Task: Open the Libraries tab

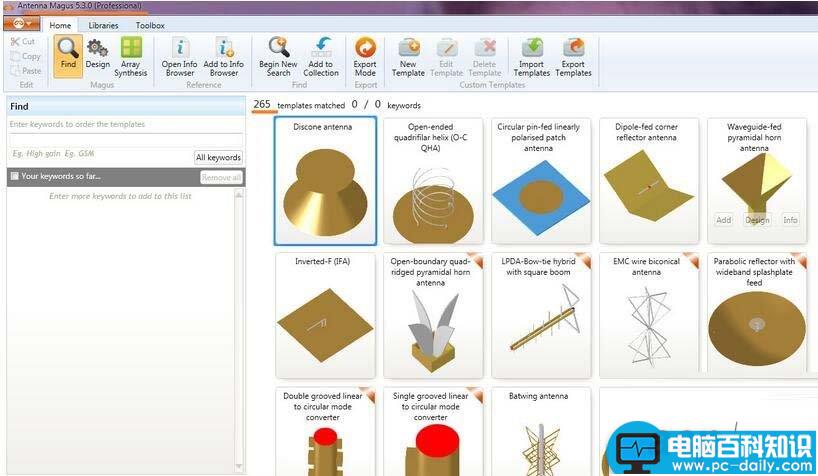Action: [x=103, y=25]
